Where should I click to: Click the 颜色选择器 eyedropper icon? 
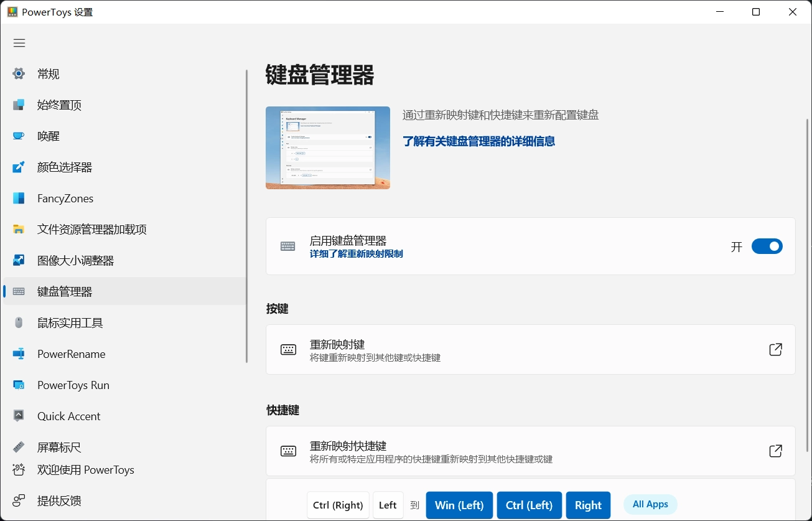pos(19,167)
